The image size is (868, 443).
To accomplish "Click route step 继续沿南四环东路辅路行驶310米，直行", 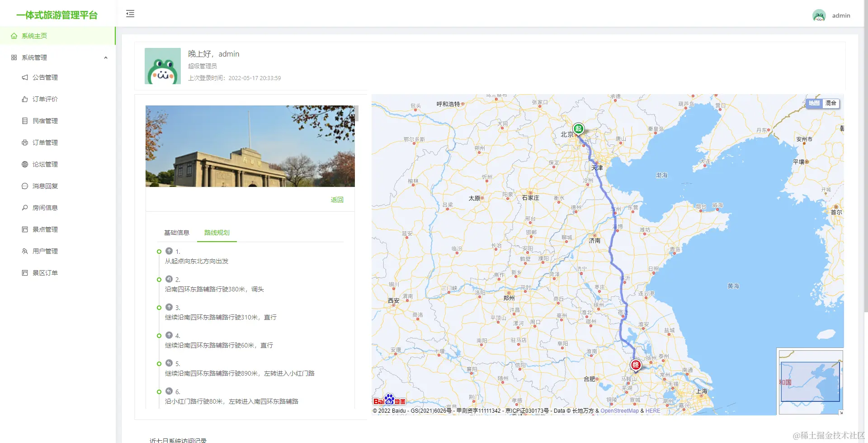I will click(x=221, y=317).
